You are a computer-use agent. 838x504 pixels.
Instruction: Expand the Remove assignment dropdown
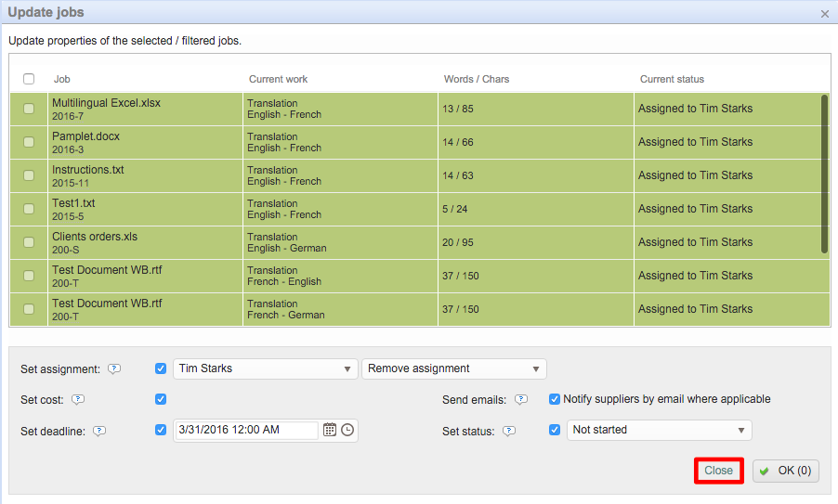pos(453,368)
